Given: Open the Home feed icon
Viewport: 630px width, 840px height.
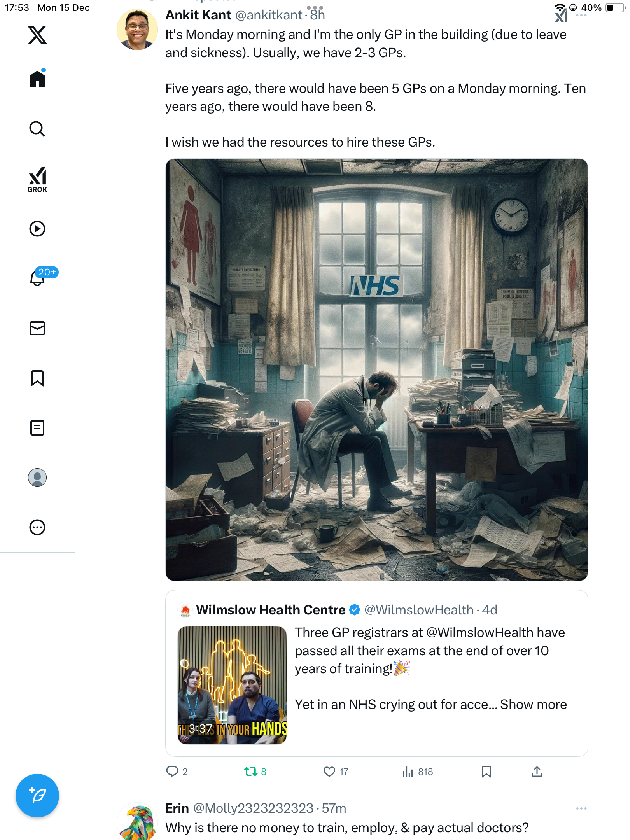Looking at the screenshot, I should pyautogui.click(x=37, y=79).
